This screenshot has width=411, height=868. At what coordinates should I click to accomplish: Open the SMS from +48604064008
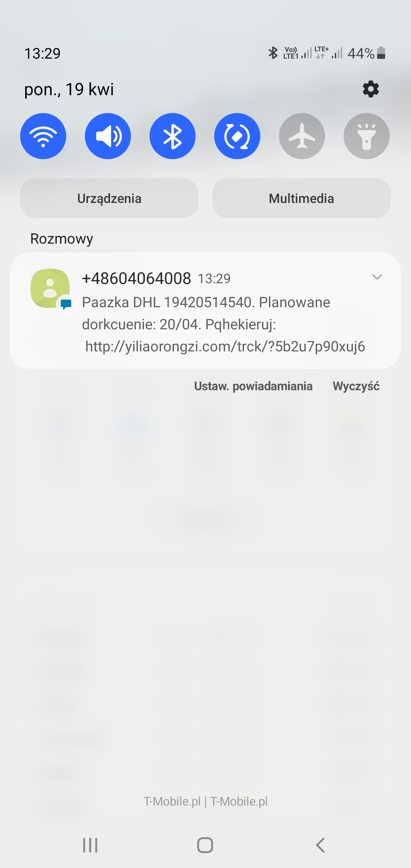point(205,311)
